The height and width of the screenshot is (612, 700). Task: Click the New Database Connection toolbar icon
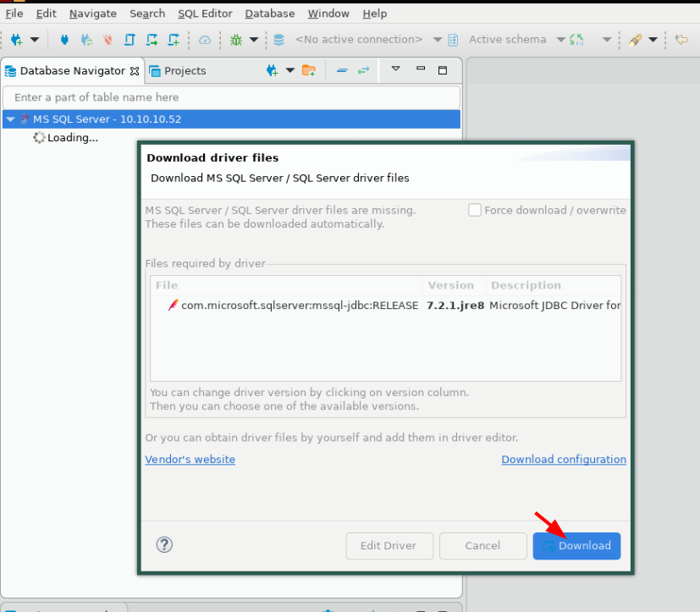click(17, 40)
